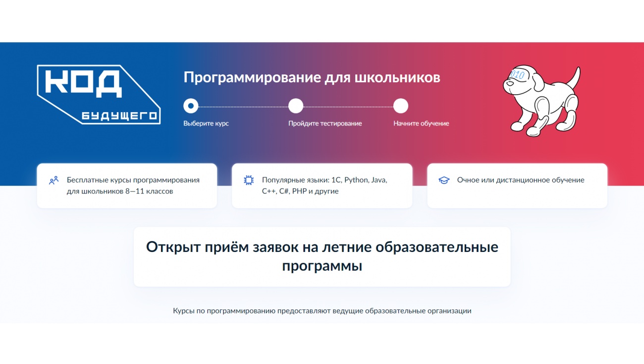Click the dotted progress line between steps

pyautogui.click(x=243, y=106)
